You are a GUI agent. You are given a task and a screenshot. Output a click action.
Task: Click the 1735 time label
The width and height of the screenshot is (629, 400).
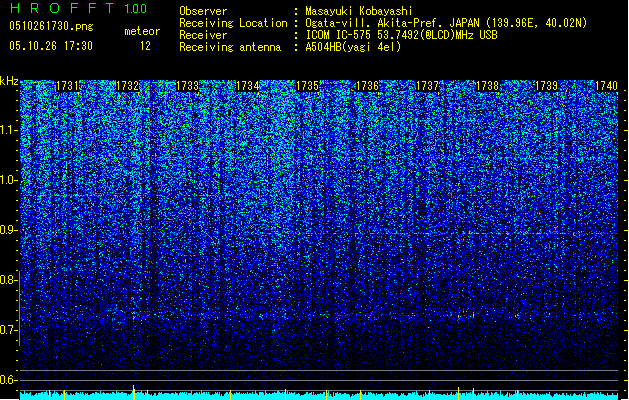[x=307, y=86]
